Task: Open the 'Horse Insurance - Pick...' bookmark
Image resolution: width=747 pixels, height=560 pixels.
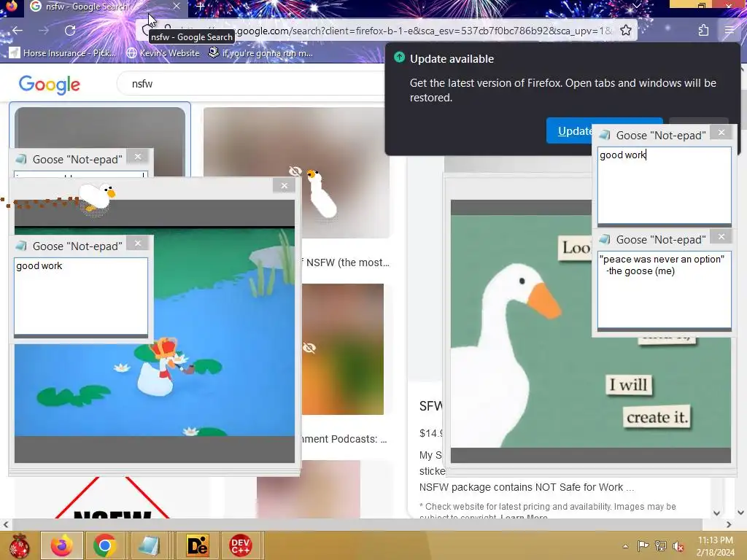Action: tap(63, 52)
